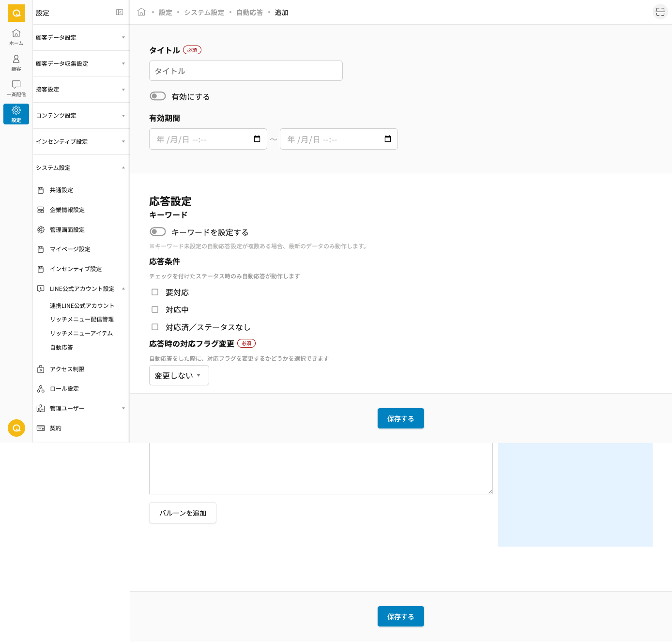This screenshot has width=672, height=642.
Task: Click the Home icon in left rail
Action: pyautogui.click(x=16, y=37)
